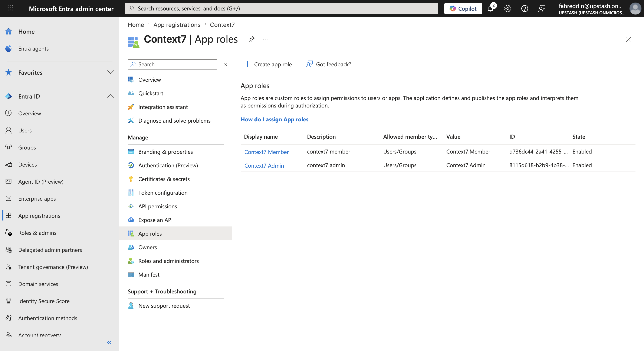Open the notifications bell
644x351 pixels.
(491, 9)
